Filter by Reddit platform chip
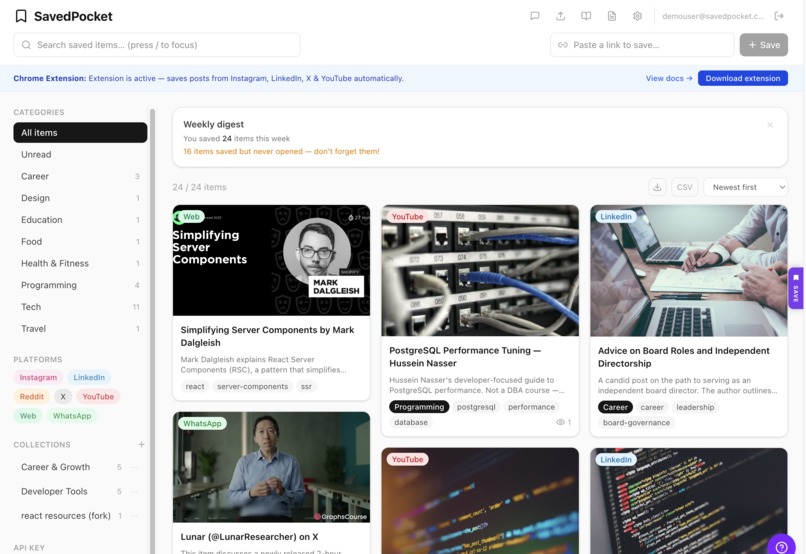 point(32,397)
